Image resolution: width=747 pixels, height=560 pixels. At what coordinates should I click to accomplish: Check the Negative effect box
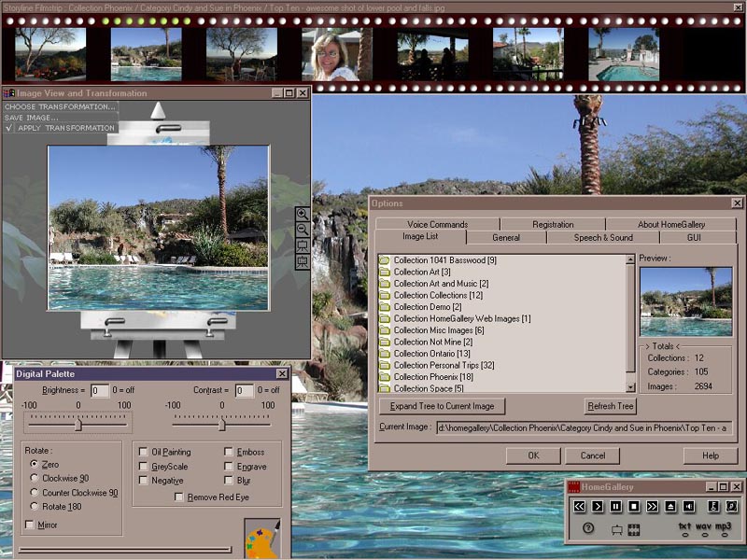[x=143, y=480]
